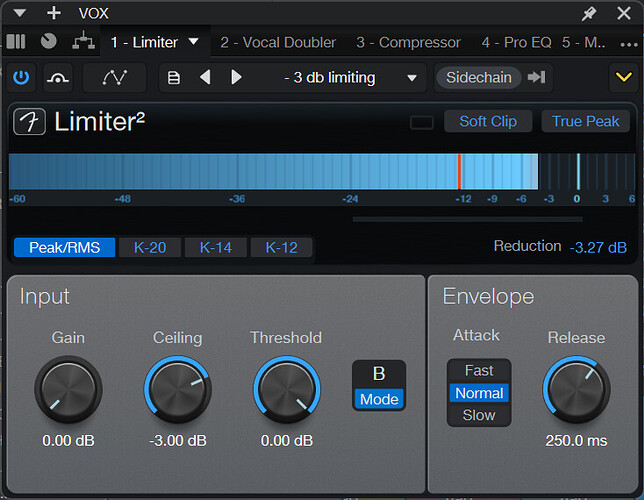Expand the Limiter tab dropdown arrow

point(193,41)
